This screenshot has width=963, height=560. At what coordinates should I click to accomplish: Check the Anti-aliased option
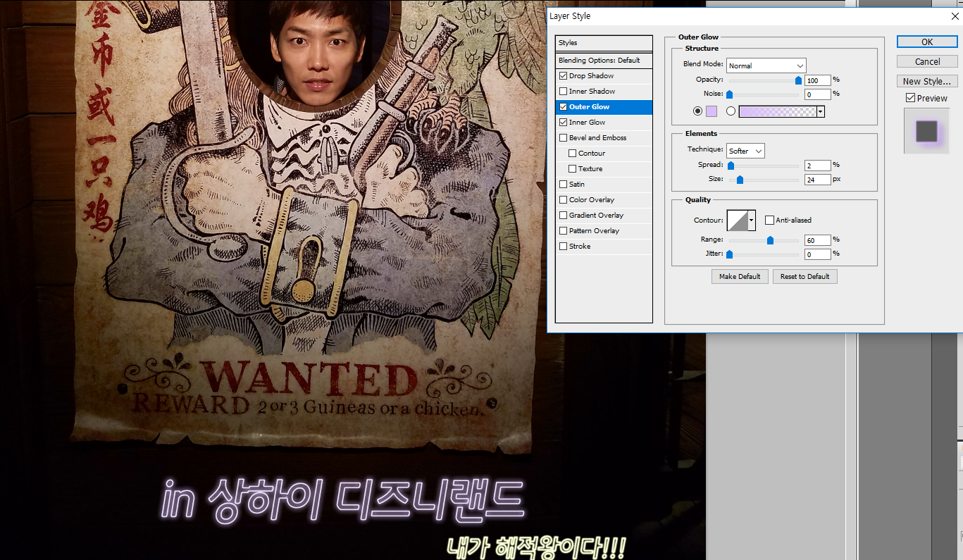coord(769,220)
